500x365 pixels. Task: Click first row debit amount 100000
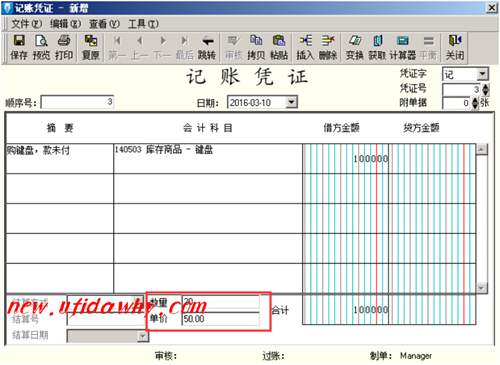pyautogui.click(x=345, y=159)
